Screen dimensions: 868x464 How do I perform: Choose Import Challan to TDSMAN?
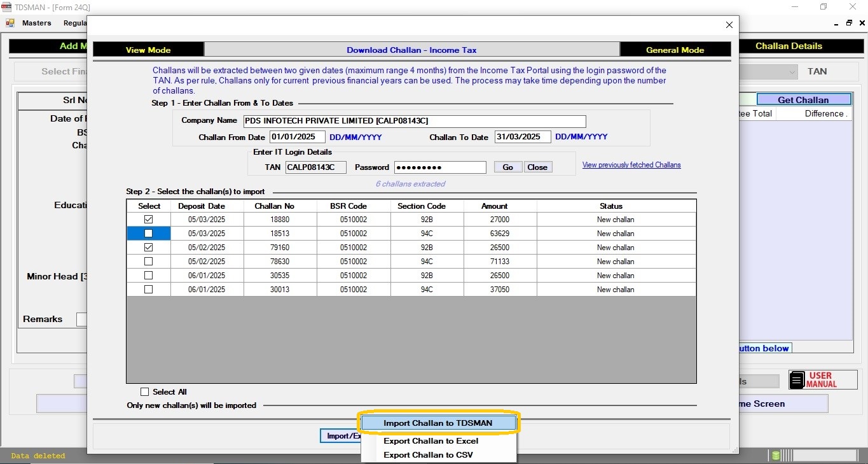tap(437, 423)
